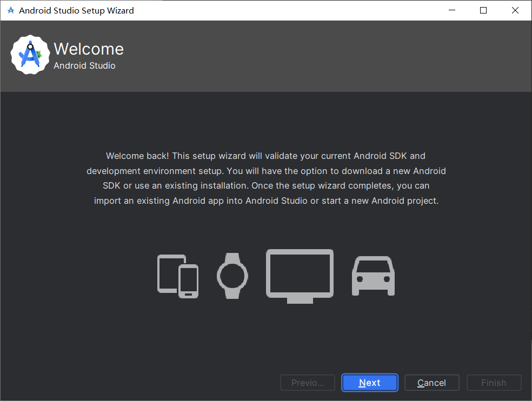Click the disabled Previous button

point(307,382)
